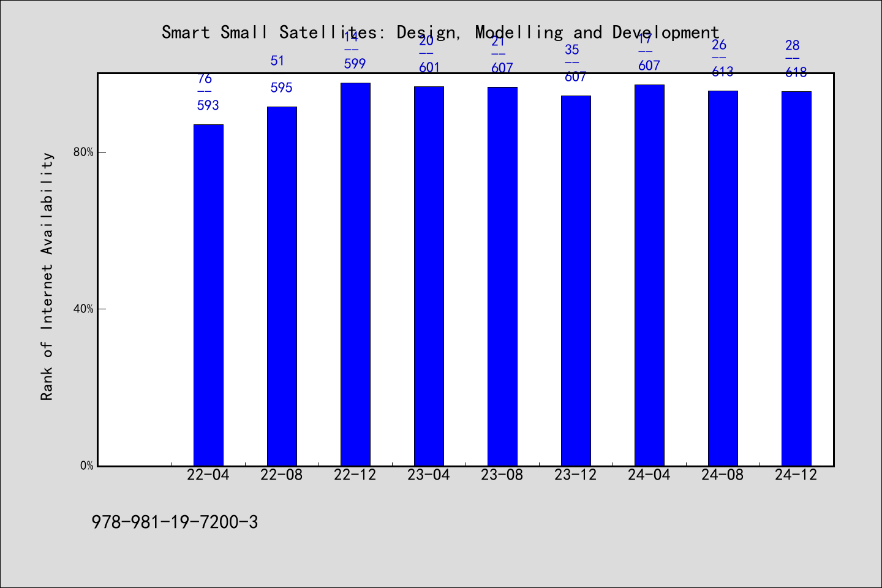Select the rank value 26 above 24-08
The width and height of the screenshot is (882, 588).
(718, 45)
